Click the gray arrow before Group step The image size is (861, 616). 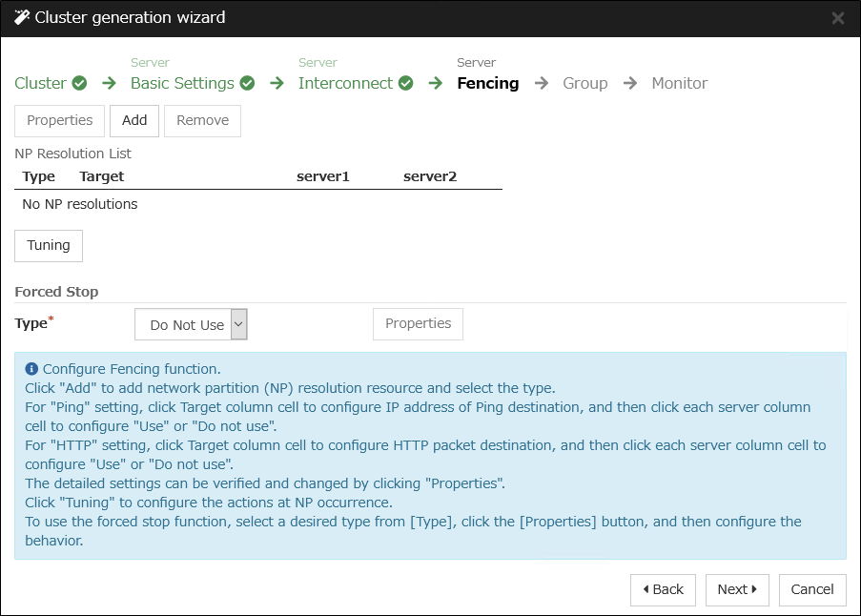(542, 83)
